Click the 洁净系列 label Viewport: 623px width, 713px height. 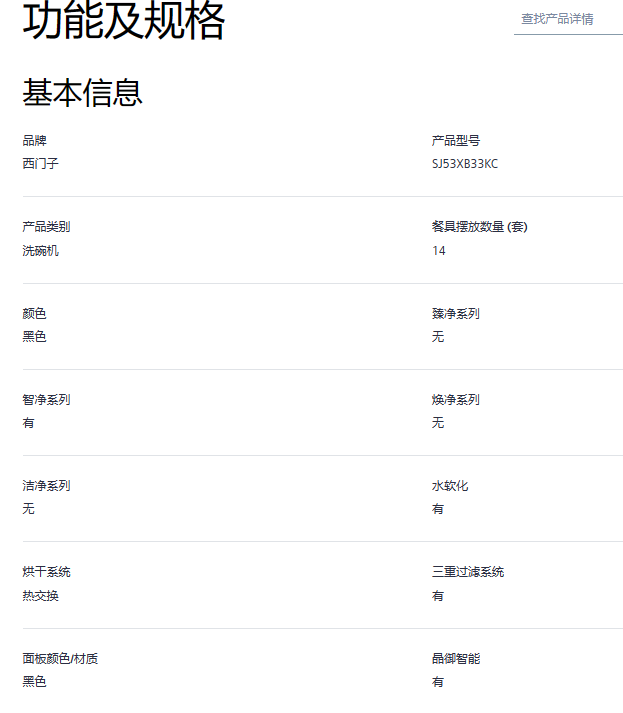coord(46,486)
